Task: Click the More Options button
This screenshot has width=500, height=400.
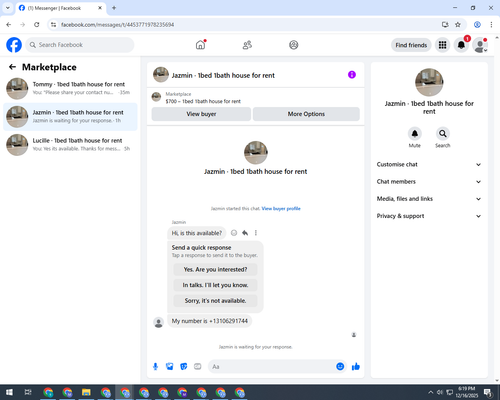Action: (x=306, y=114)
